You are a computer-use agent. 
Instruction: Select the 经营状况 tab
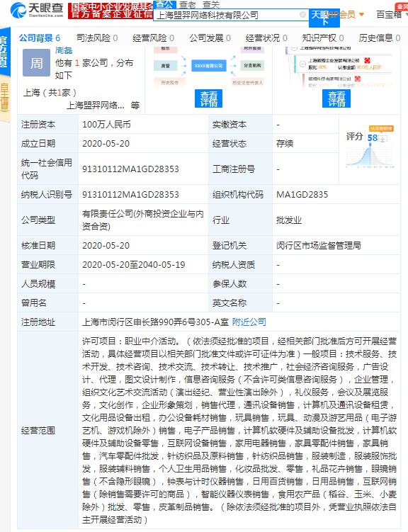coord(266,38)
